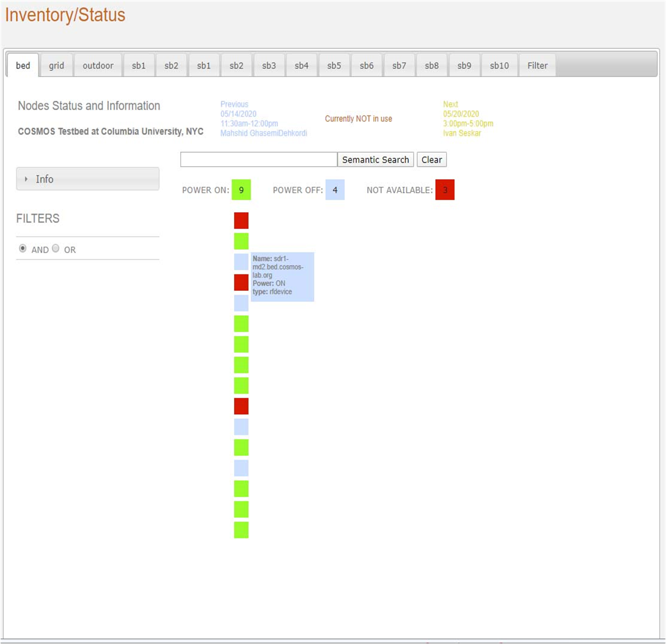Click the Clear button
666x644 pixels.
[x=431, y=159]
